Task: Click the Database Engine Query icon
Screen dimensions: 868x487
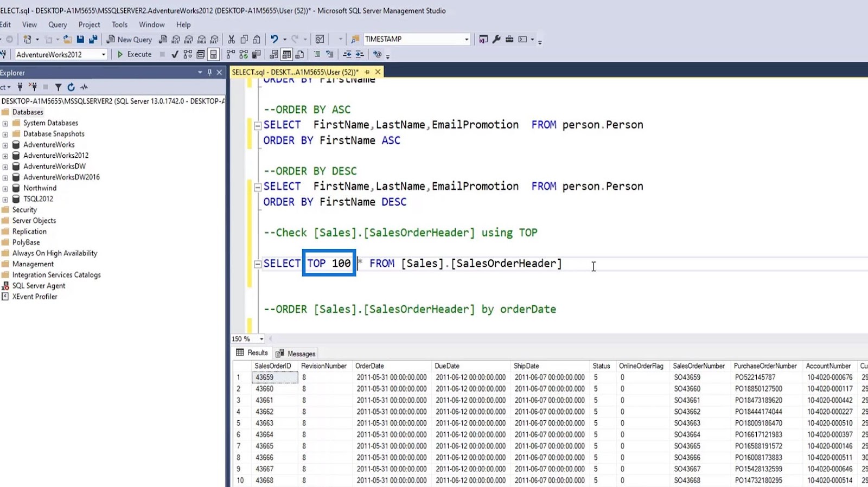Action: click(x=163, y=39)
